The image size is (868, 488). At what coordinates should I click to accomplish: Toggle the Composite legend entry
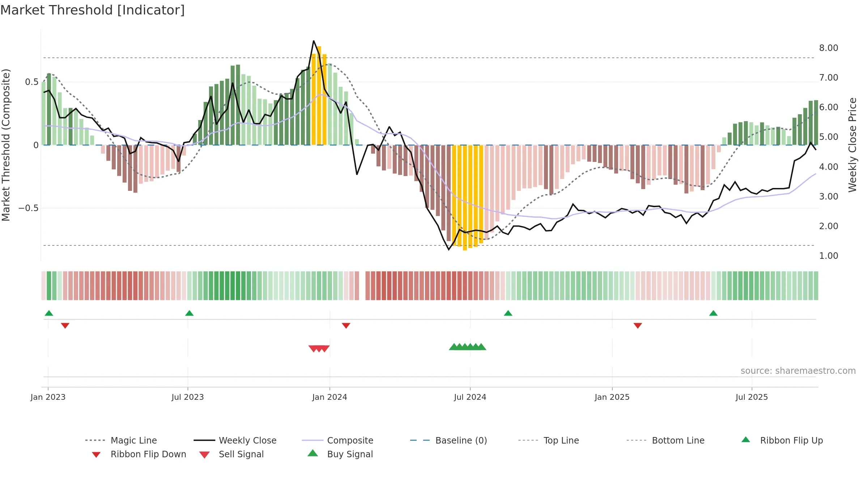click(337, 440)
